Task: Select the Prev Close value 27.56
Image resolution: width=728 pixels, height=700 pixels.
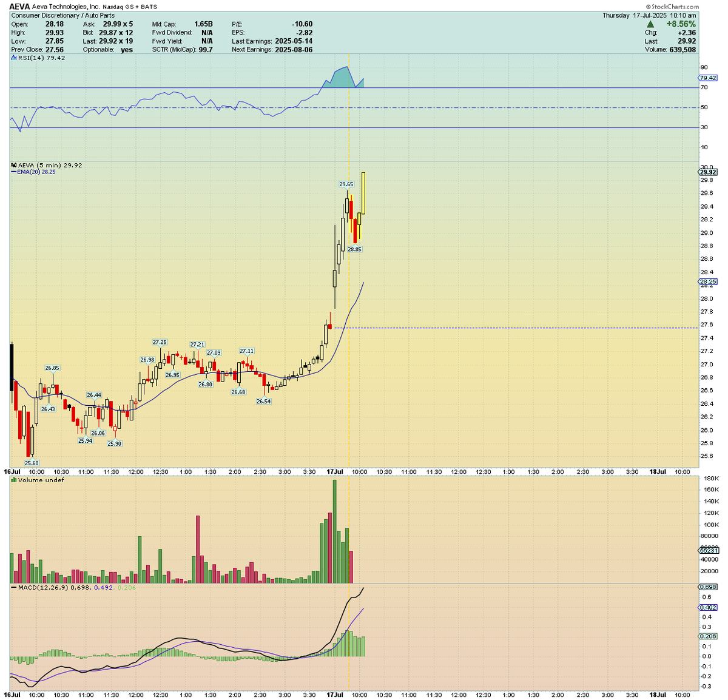Action: coord(55,50)
